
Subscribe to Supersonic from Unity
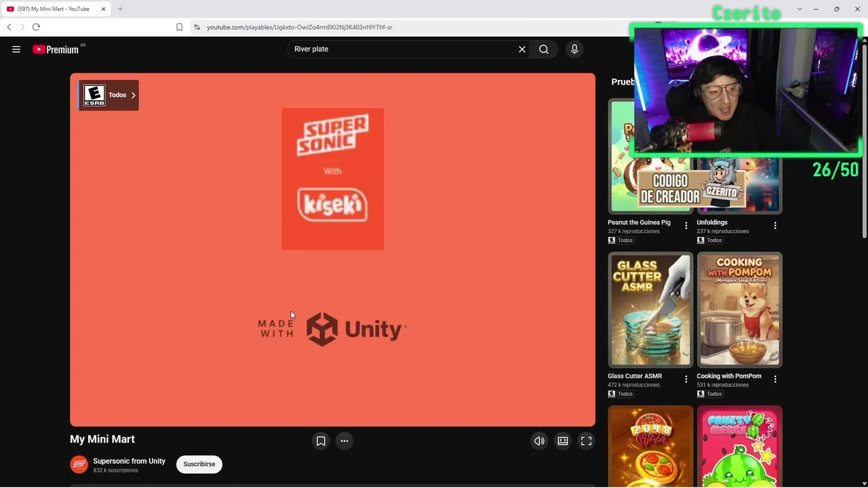tap(199, 464)
